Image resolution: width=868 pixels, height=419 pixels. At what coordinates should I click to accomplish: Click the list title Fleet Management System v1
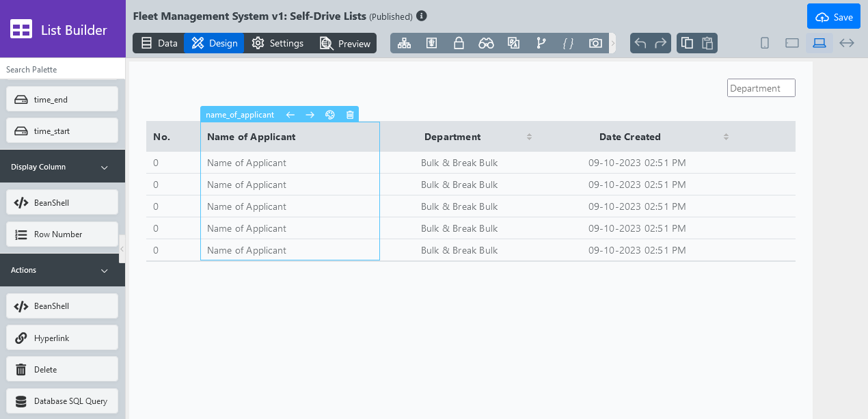(x=250, y=16)
